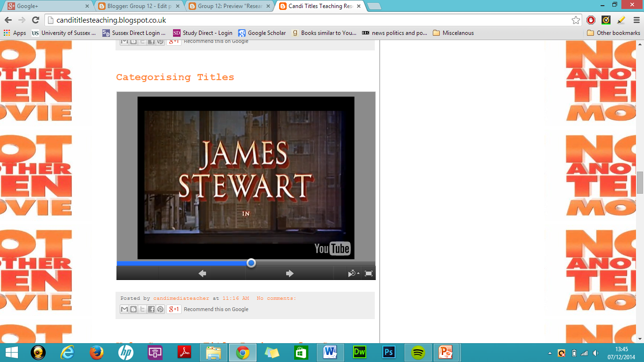644x362 pixels.
Task: Reload the page with the refresh icon
Action: 35,20
